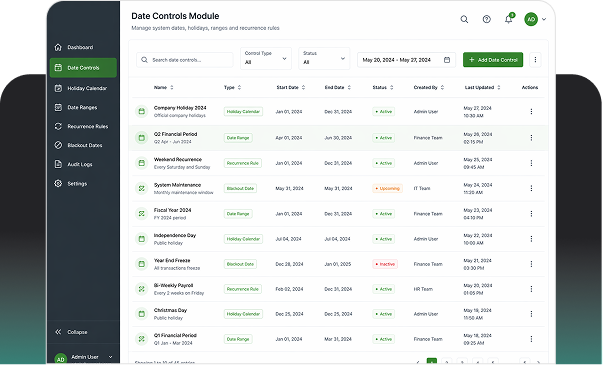The image size is (603, 365).
Task: Select the Year End Freeze name
Action: tap(172, 260)
